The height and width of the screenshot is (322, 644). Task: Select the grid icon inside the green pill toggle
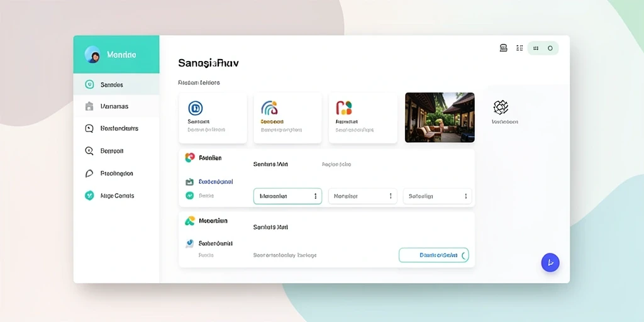click(536, 48)
